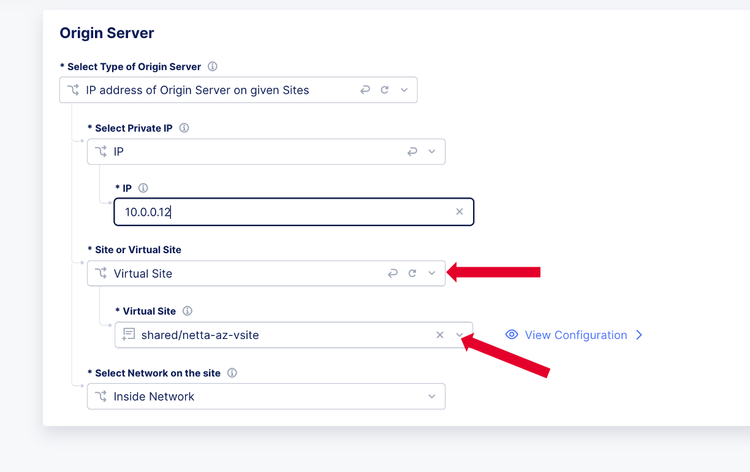Click info icon next to Select Private IP
Image resolution: width=750 pixels, height=472 pixels.
[x=184, y=128]
